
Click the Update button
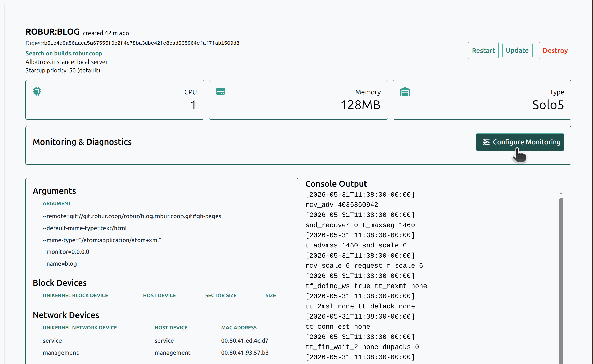tap(517, 50)
